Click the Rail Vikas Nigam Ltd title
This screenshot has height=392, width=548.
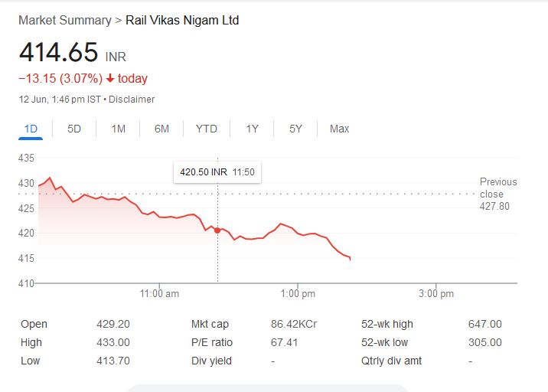182,21
